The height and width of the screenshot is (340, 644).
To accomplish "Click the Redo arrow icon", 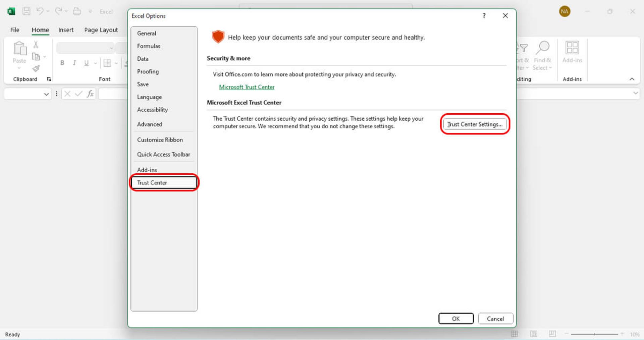I will pos(58,11).
